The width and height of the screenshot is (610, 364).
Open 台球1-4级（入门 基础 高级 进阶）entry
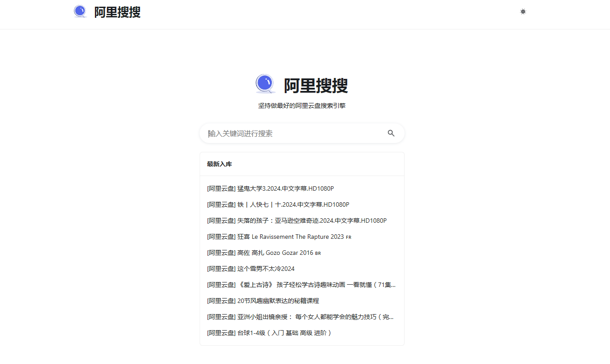click(270, 333)
